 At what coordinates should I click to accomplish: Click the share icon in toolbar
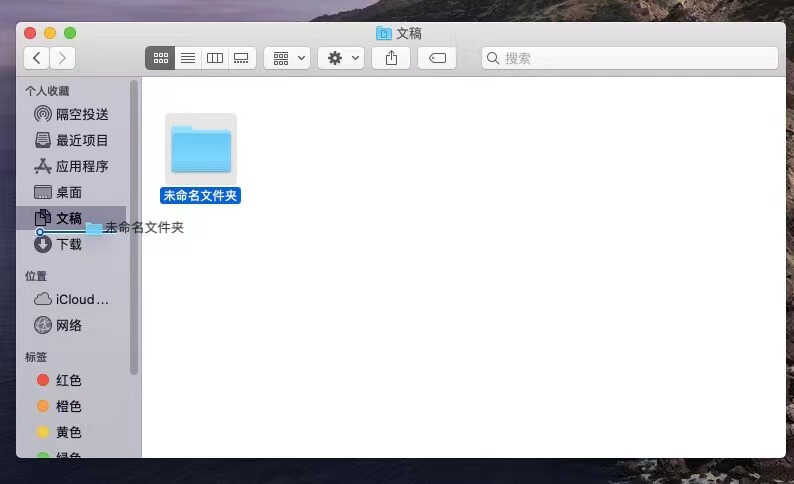[391, 58]
